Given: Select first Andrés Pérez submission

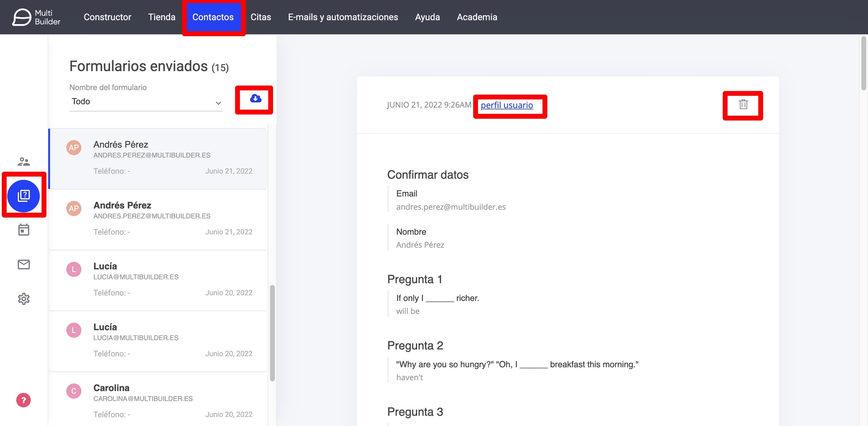Looking at the screenshot, I should (x=158, y=158).
